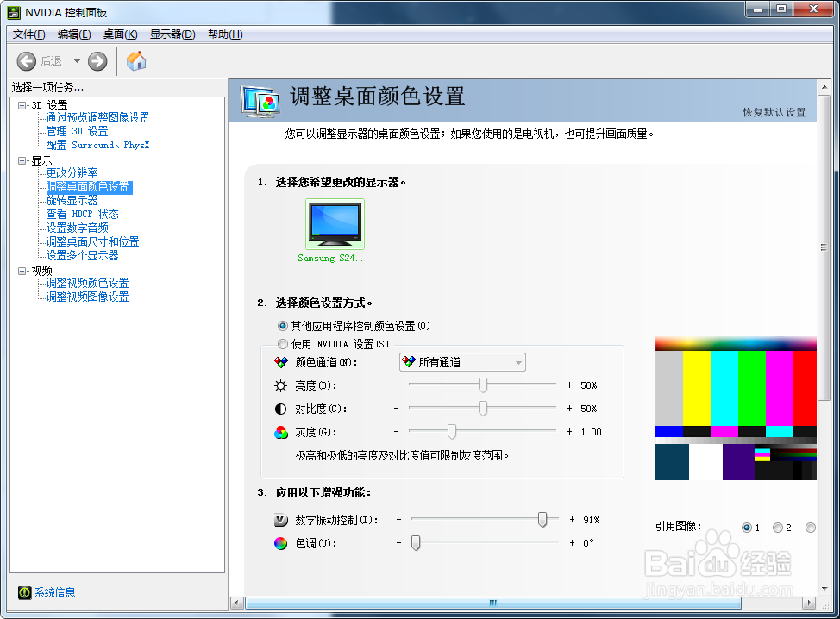Open 设置多个显示器 task
This screenshot has height=619, width=840.
pyautogui.click(x=82, y=255)
